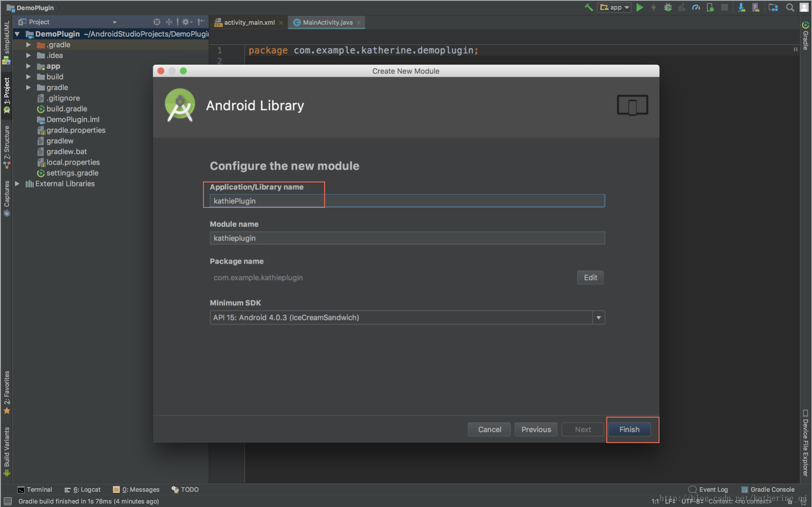The height and width of the screenshot is (507, 812).
Task: Click Edit next to Package name
Action: point(590,277)
